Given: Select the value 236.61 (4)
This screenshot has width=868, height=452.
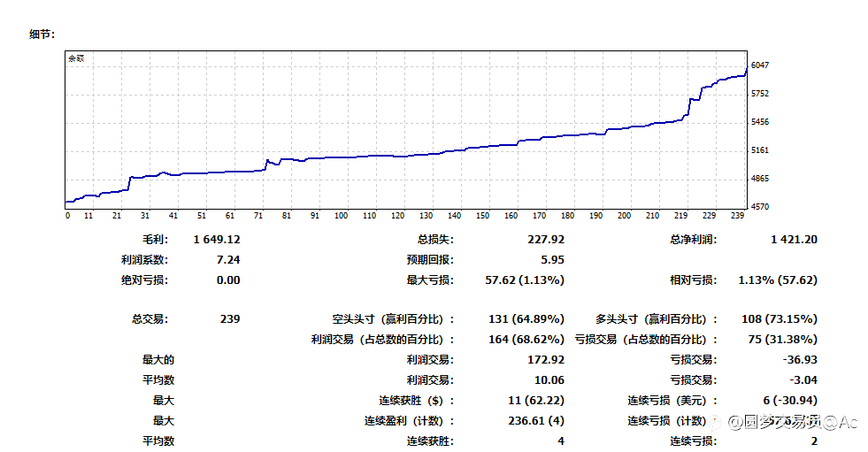Looking at the screenshot, I should pyautogui.click(x=536, y=421).
